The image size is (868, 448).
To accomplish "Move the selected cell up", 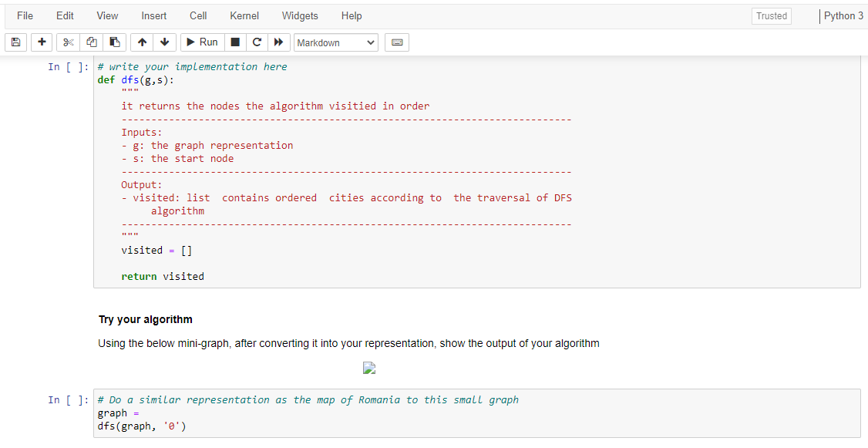I will pos(142,42).
